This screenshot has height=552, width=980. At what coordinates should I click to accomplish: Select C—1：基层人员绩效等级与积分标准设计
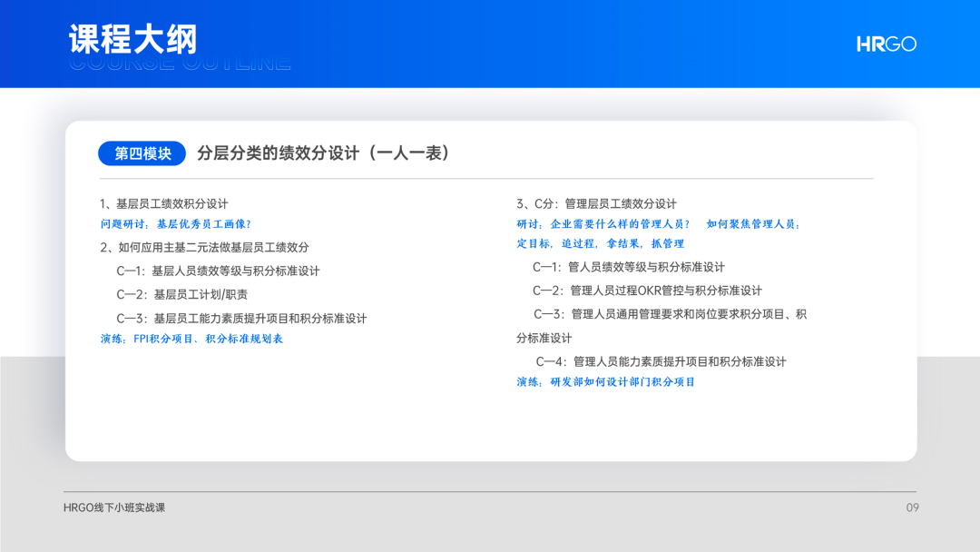tap(218, 271)
